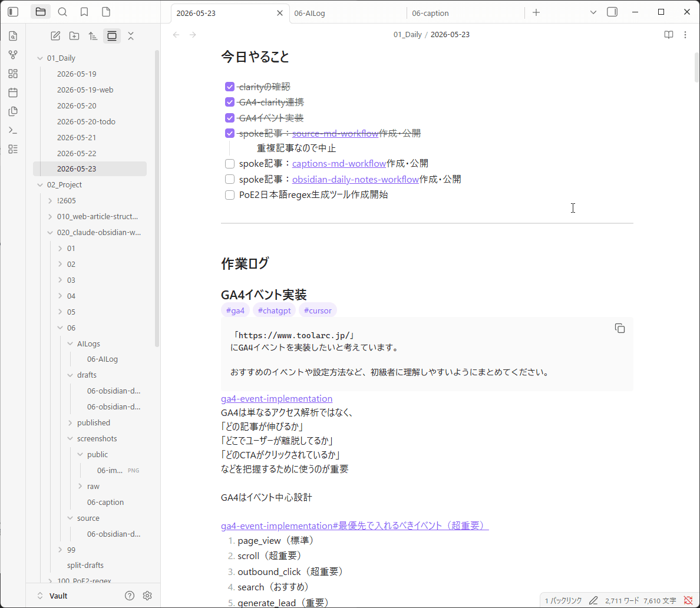Screen dimensions: 700x608
Task: Open graph view ribbon icon
Action: (x=13, y=55)
